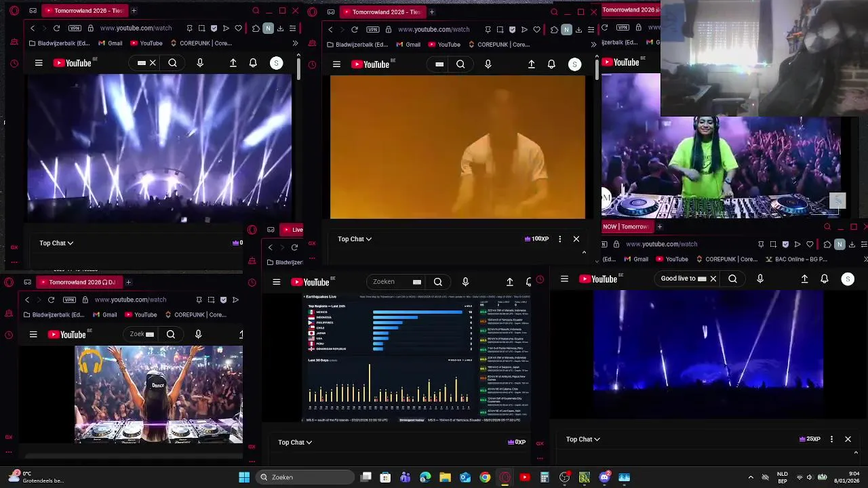Clear search text in top-left YouTube window
The width and height of the screenshot is (868, 488).
click(153, 63)
